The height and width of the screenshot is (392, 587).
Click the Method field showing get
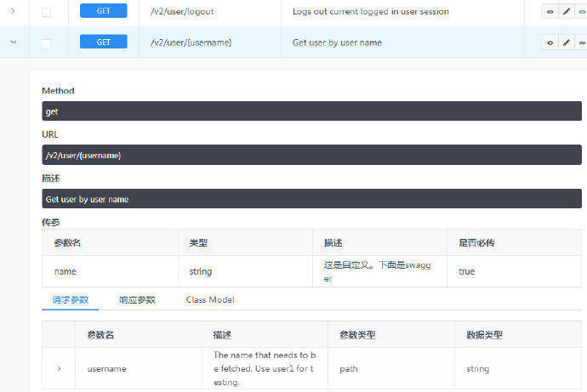(x=311, y=111)
